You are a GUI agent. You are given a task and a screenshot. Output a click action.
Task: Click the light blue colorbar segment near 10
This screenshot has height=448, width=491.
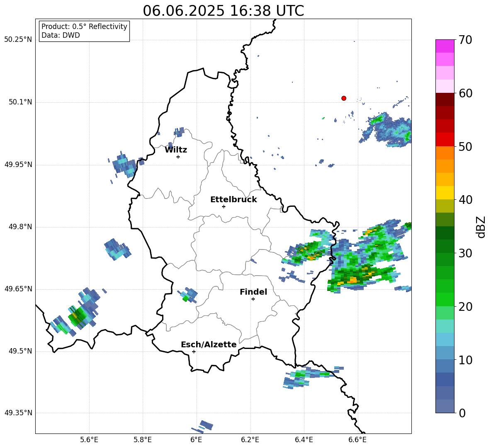click(x=445, y=353)
